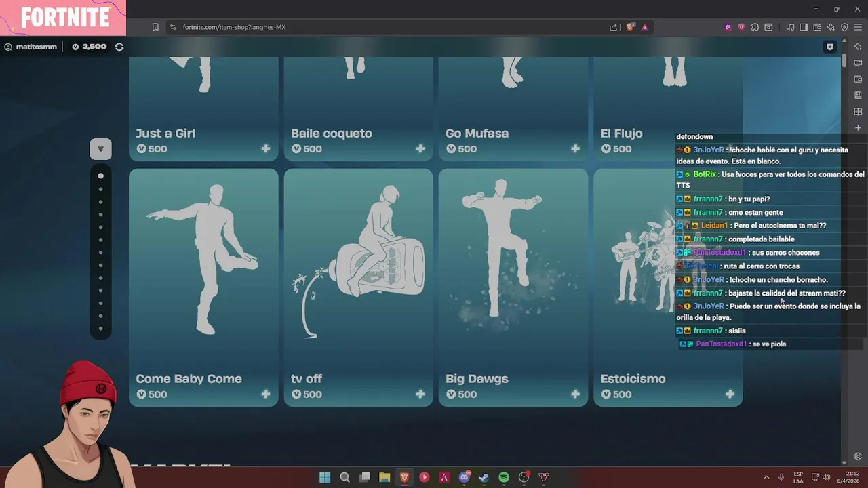Open the ESP LAA language switcher
The width and height of the screenshot is (868, 488).
798,477
